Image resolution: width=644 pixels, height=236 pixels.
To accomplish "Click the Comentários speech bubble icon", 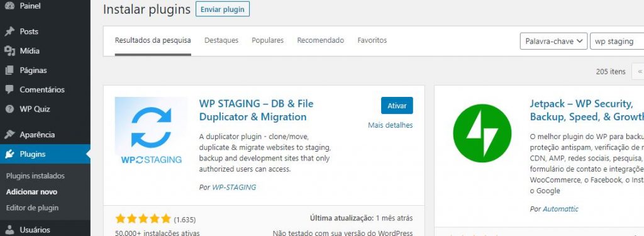I will point(9,89).
